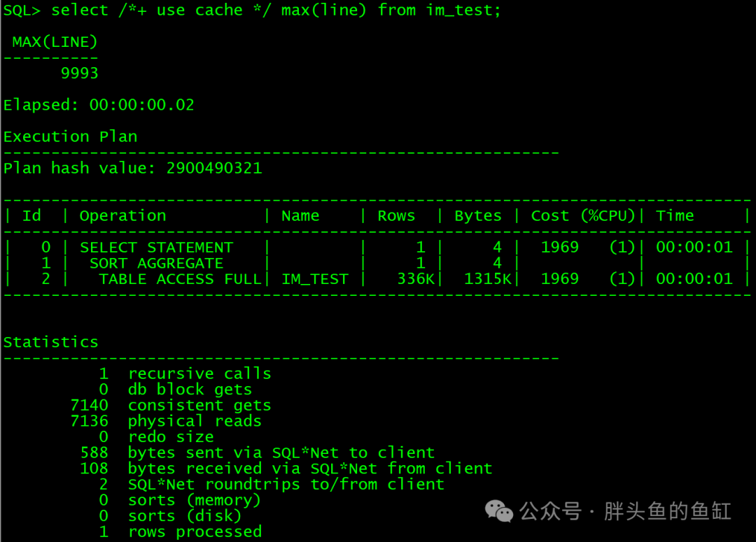Select the SORT AGGREGATE operation

[157, 263]
